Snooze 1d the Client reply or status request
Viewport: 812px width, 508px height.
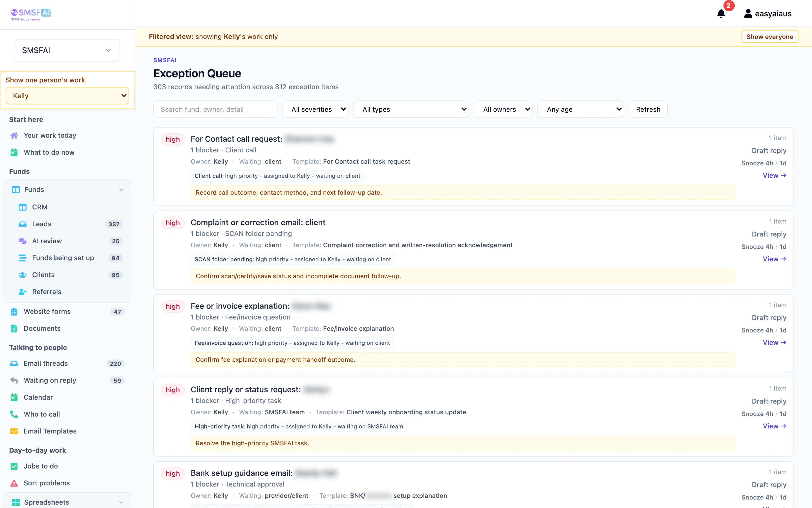click(x=783, y=414)
